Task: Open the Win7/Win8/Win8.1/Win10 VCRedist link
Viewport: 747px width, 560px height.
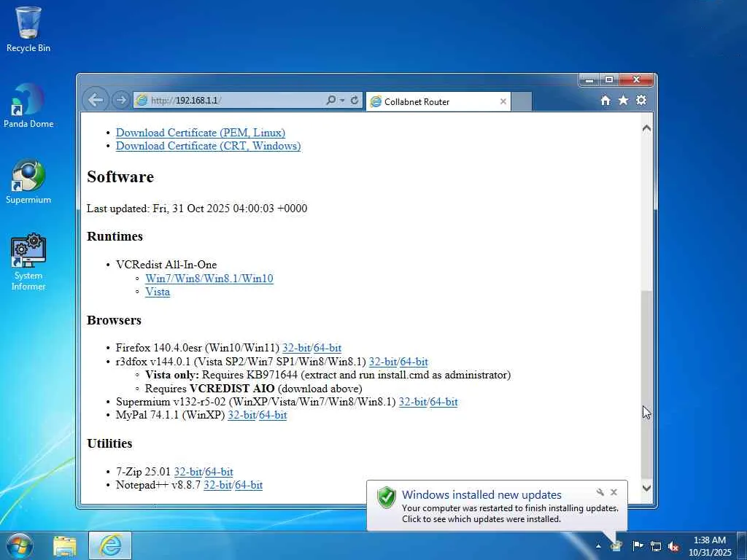Action: [209, 278]
